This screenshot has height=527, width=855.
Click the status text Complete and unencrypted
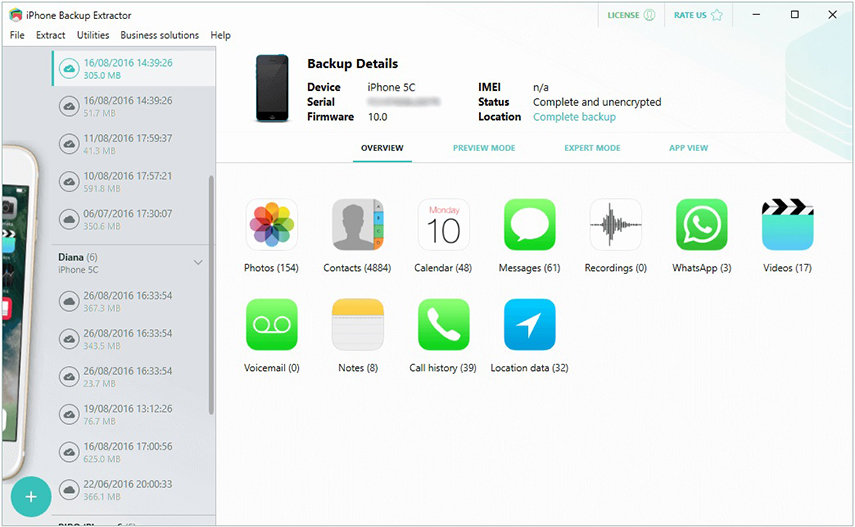point(597,102)
